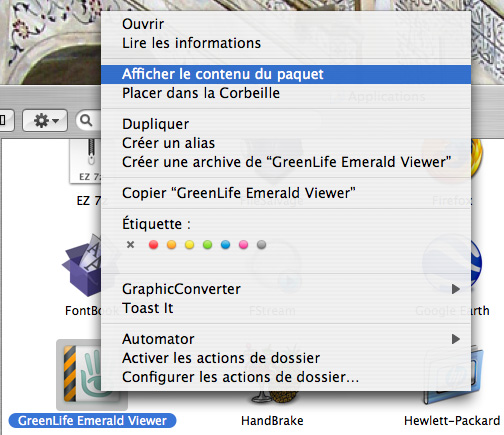Image resolution: width=504 pixels, height=435 pixels.
Task: Open the Finder gear action dropdown
Action: point(45,120)
